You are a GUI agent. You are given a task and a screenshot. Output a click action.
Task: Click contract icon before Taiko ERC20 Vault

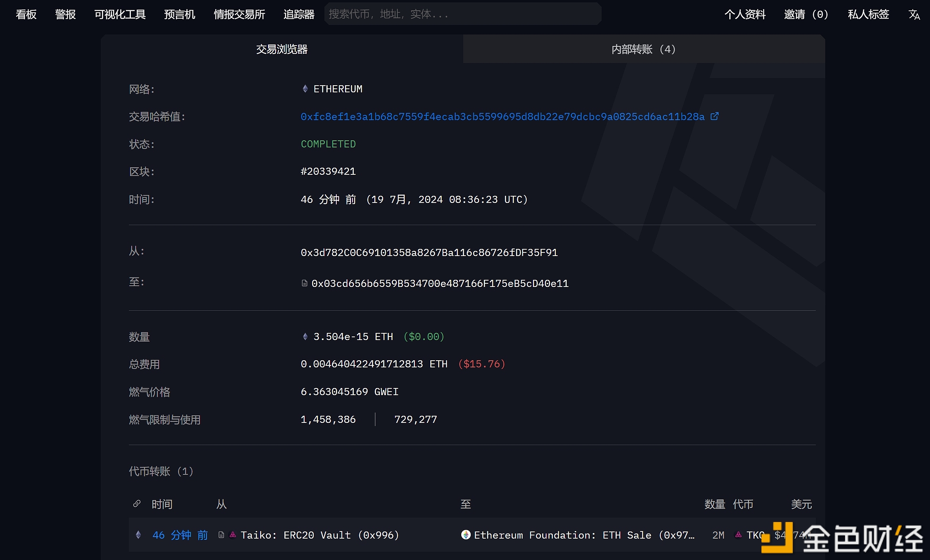pyautogui.click(x=221, y=535)
